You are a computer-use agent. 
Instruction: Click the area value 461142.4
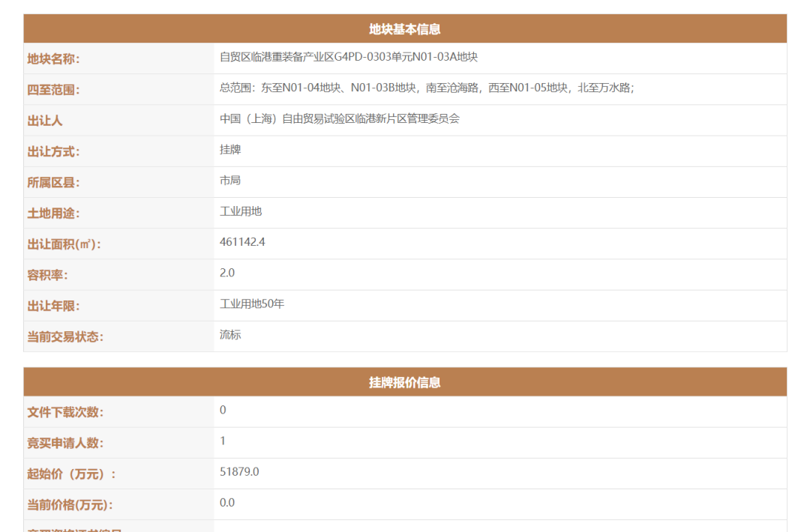tap(242, 242)
